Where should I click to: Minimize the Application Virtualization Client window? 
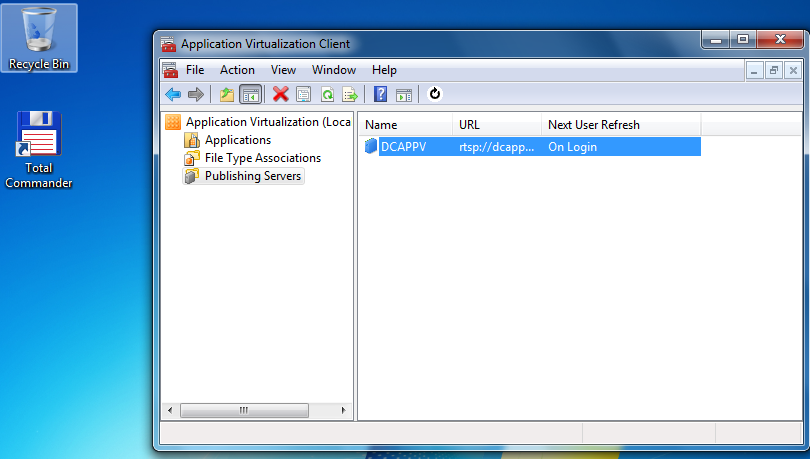point(716,40)
